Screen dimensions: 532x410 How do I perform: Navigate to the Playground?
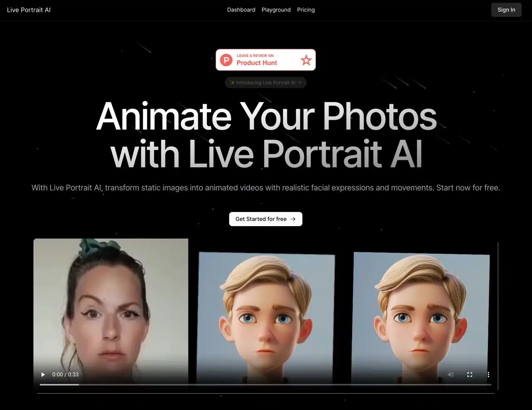pyautogui.click(x=276, y=10)
